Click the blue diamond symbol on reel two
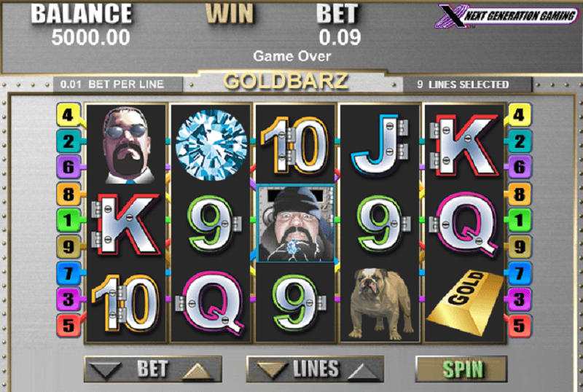 click(x=211, y=145)
